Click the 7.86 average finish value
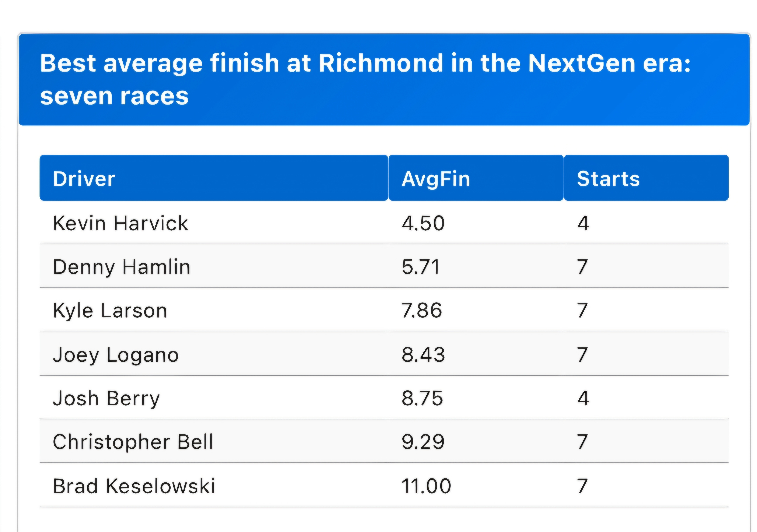Viewport: 757px width, 532px height. pos(422,311)
